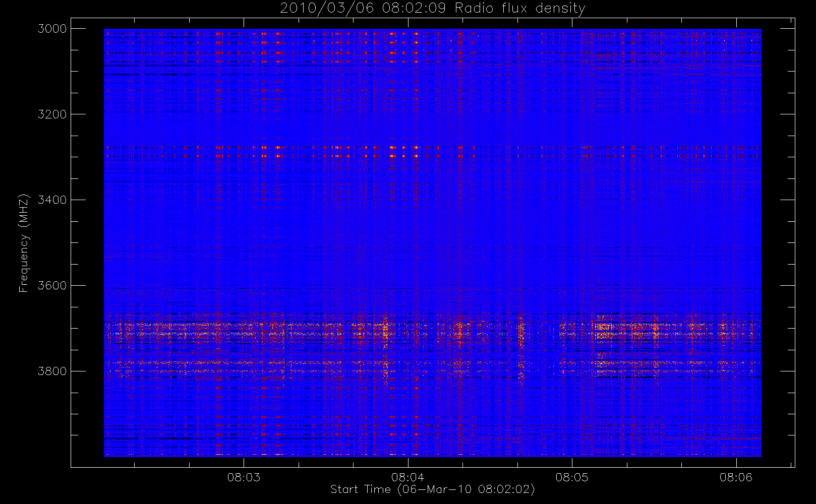Click the 08:06 time tick label

[736, 477]
